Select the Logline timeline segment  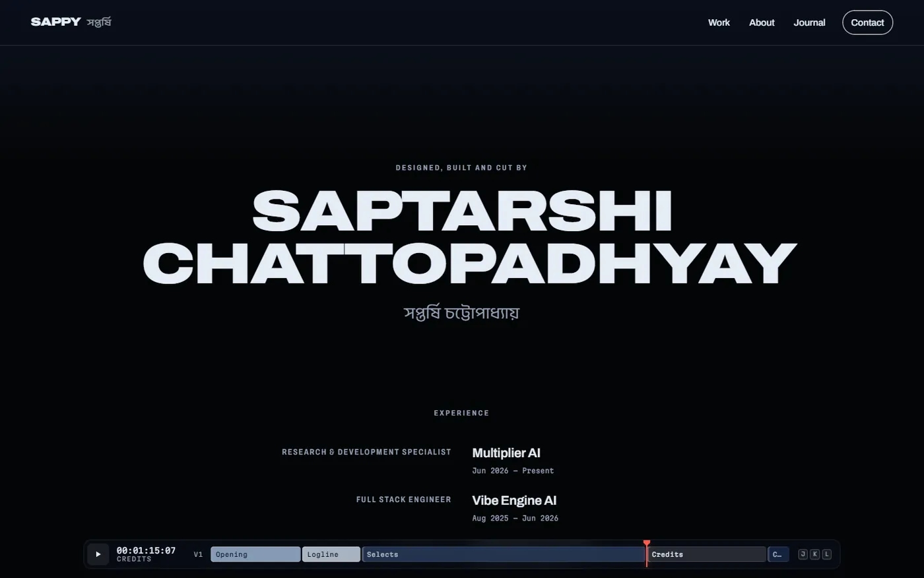[331, 554]
